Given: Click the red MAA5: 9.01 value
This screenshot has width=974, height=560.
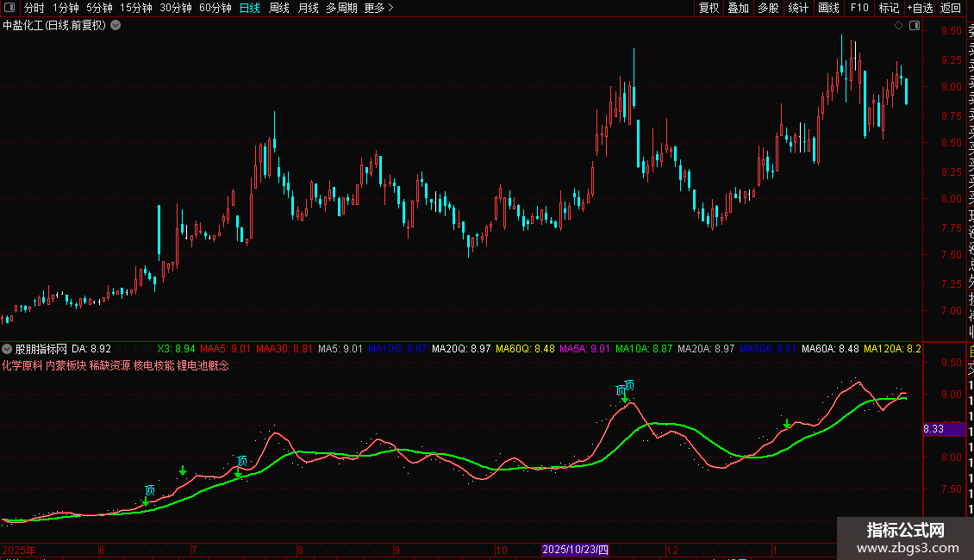Looking at the screenshot, I should tap(226, 349).
